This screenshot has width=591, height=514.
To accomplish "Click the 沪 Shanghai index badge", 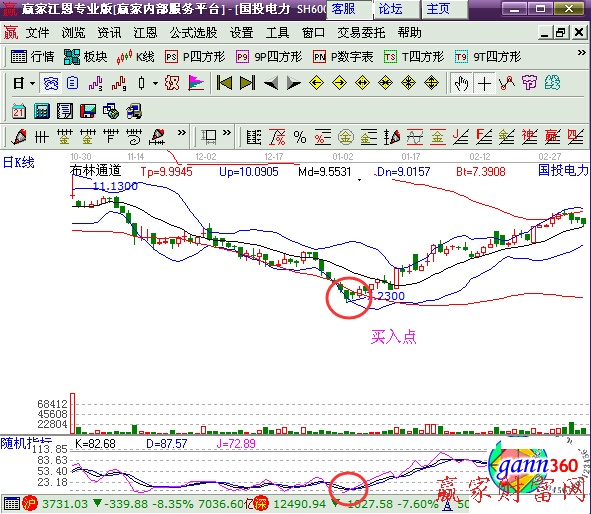I will [30, 504].
